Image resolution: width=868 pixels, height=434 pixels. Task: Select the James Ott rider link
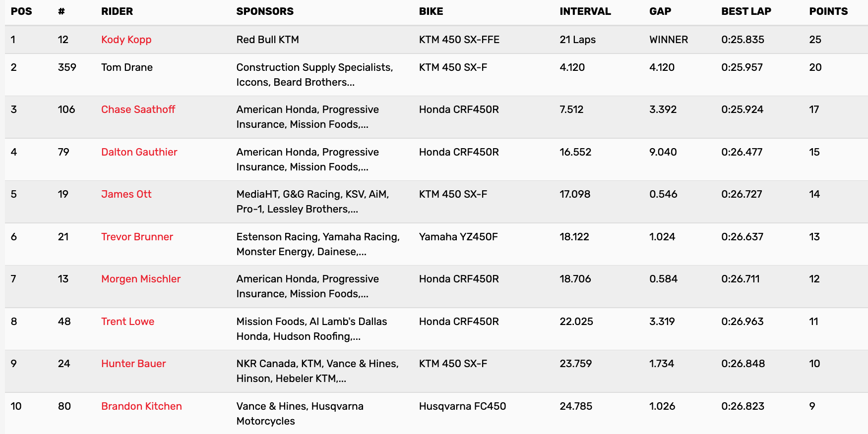[126, 194]
